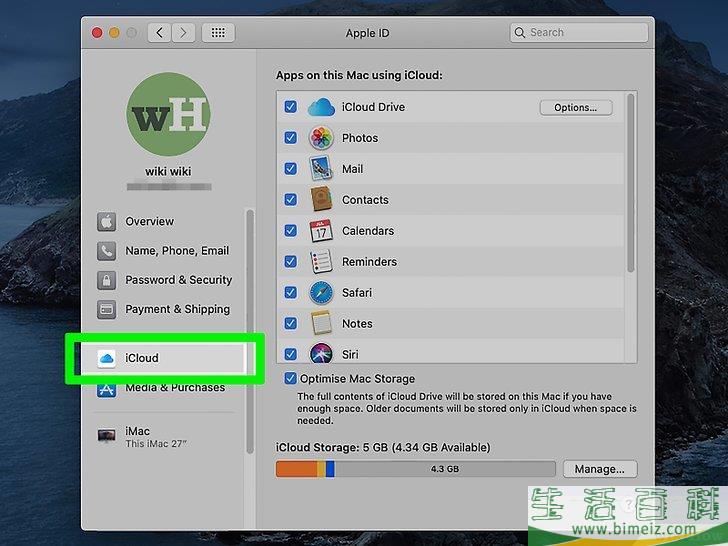Click the "This iMac 27"" subtitle

click(156, 444)
